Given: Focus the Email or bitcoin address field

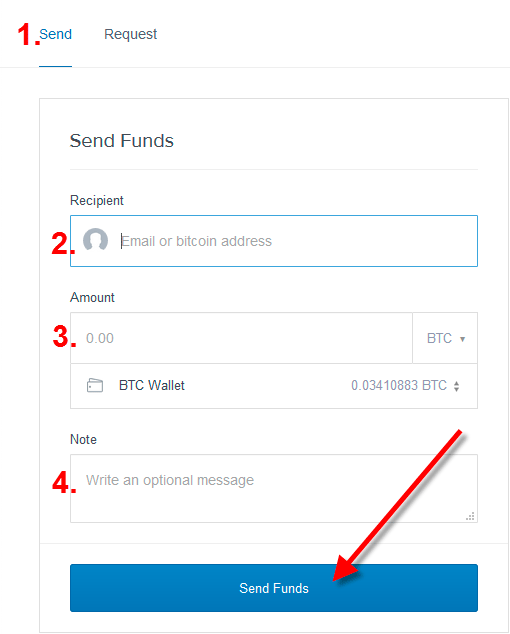Looking at the screenshot, I should pyautogui.click(x=274, y=241).
